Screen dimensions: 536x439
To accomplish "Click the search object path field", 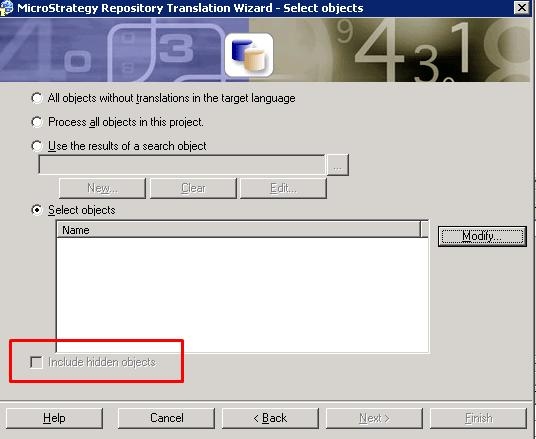I will [x=182, y=165].
